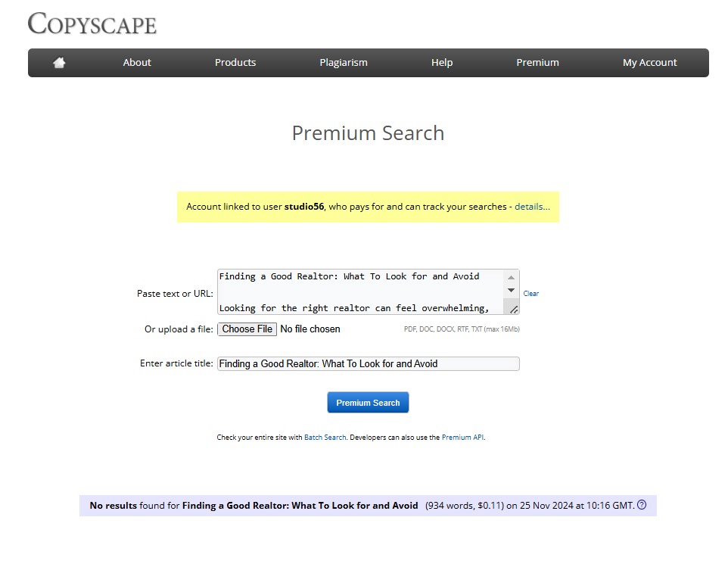Open the Premium API link
728x564 pixels.
[462, 437]
